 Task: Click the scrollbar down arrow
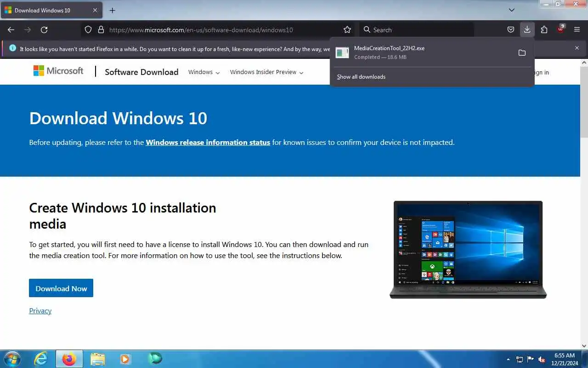(x=584, y=345)
